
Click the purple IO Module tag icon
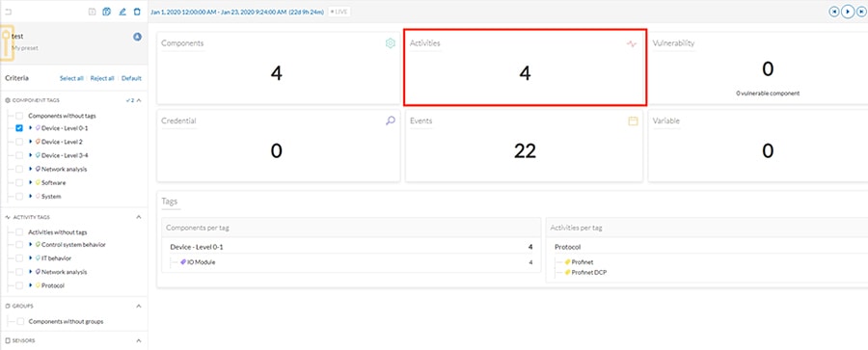coord(183,262)
